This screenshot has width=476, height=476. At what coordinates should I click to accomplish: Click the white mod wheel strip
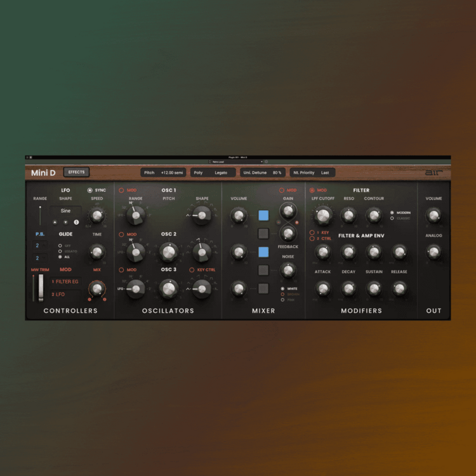click(x=41, y=288)
